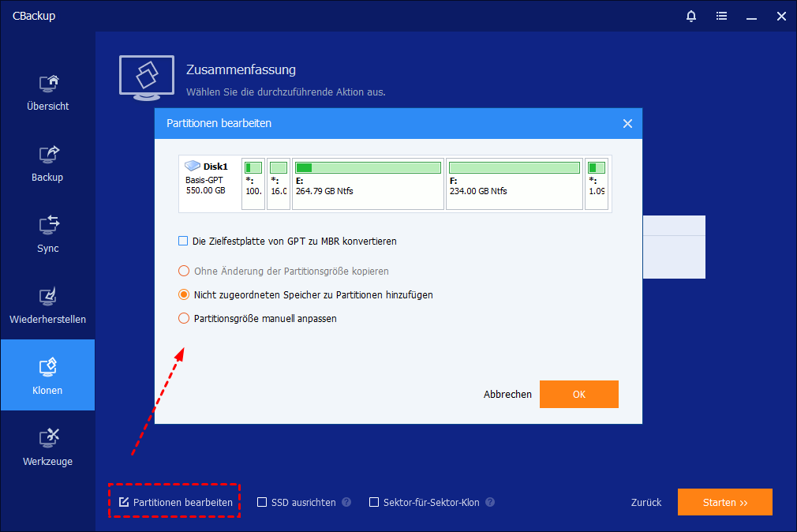Viewport: 797px width, 532px height.
Task: Click the help icon next to SSD ausrichten
Action: pos(346,502)
